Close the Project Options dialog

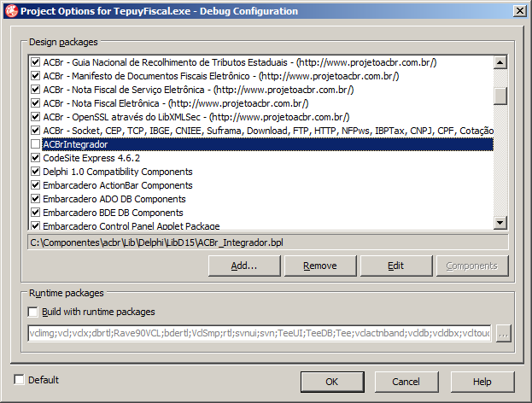[520, 11]
